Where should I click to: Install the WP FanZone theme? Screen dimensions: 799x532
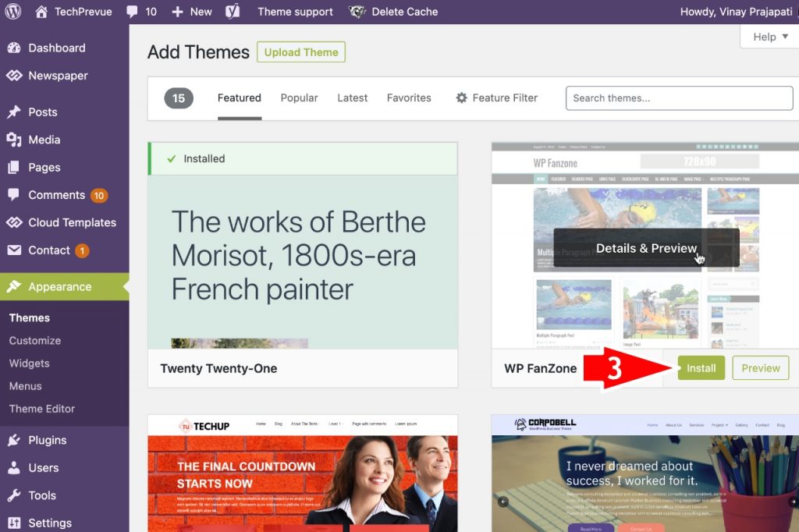[701, 368]
